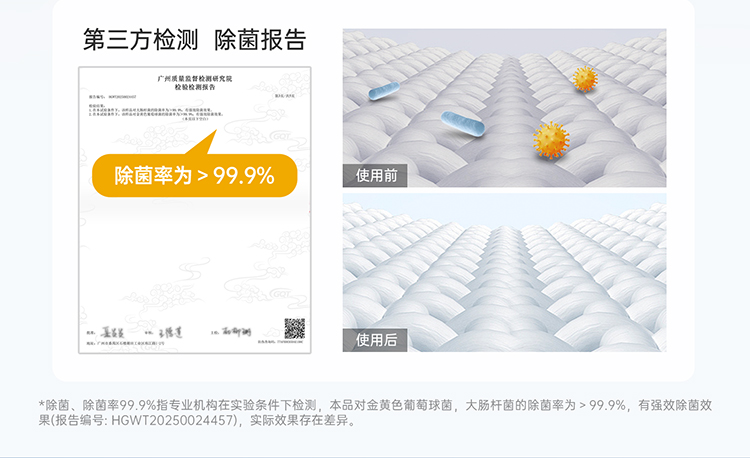Click the larger orange spiky virus

pos(551,140)
